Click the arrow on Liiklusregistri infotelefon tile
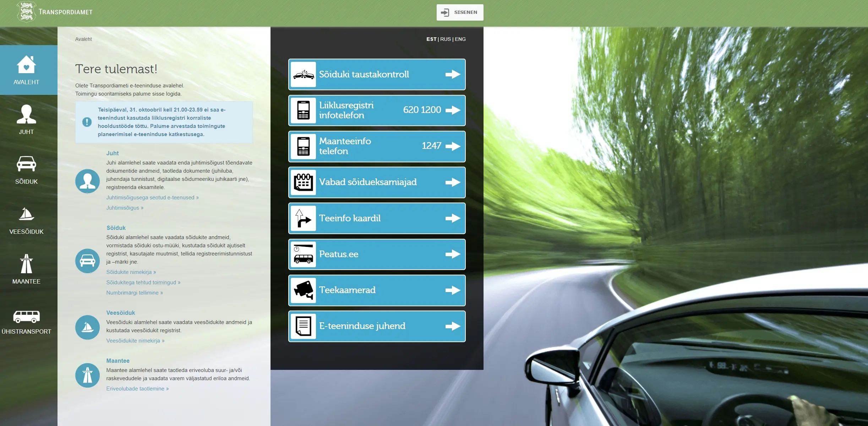The image size is (868, 426). coord(453,110)
